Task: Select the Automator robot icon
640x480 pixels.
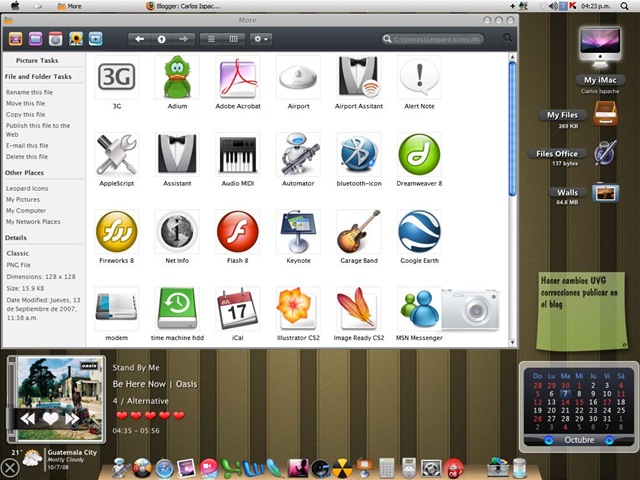Action: click(298, 154)
